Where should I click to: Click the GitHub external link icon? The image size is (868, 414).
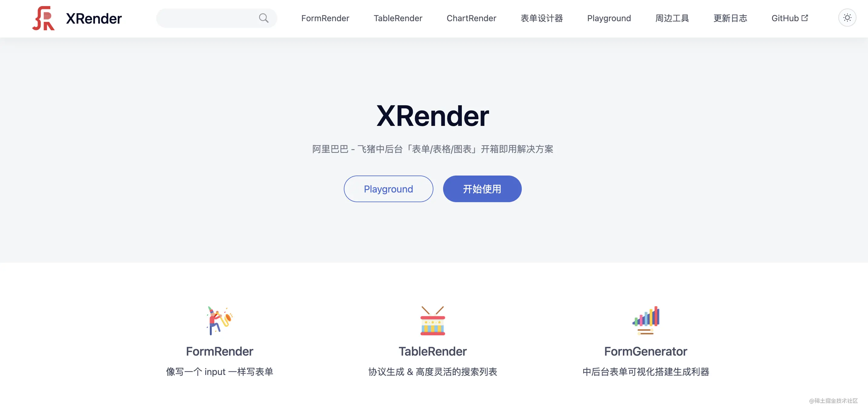pos(805,18)
